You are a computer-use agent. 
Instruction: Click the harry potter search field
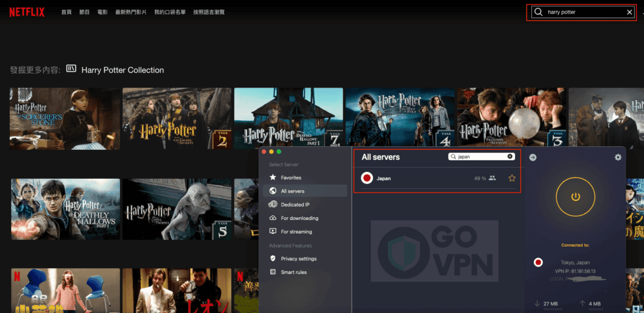coord(583,13)
